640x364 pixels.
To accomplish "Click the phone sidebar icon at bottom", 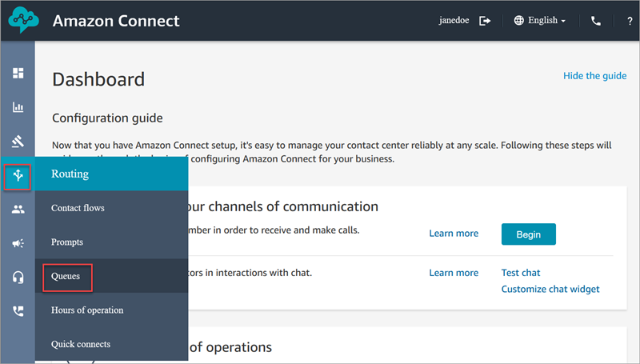I will pyautogui.click(x=18, y=311).
